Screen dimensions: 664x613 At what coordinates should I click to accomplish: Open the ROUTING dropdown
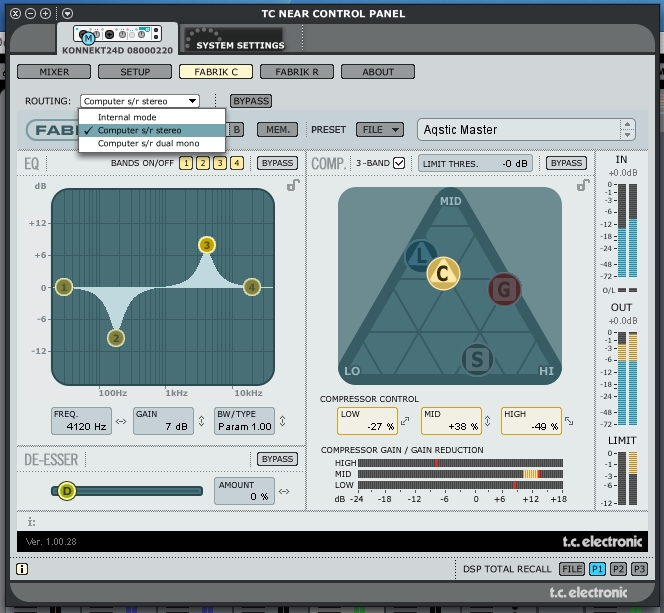pos(140,101)
